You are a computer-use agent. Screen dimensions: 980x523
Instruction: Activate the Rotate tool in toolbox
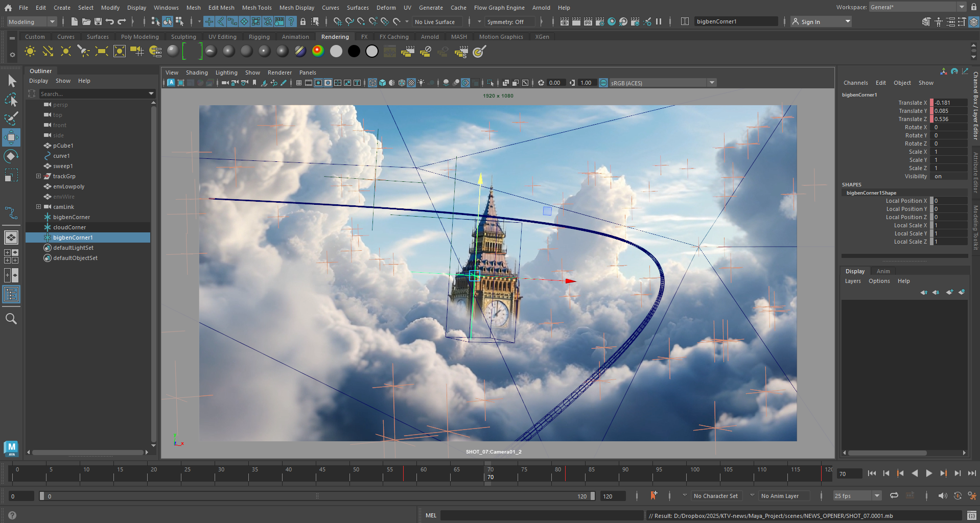tap(11, 156)
